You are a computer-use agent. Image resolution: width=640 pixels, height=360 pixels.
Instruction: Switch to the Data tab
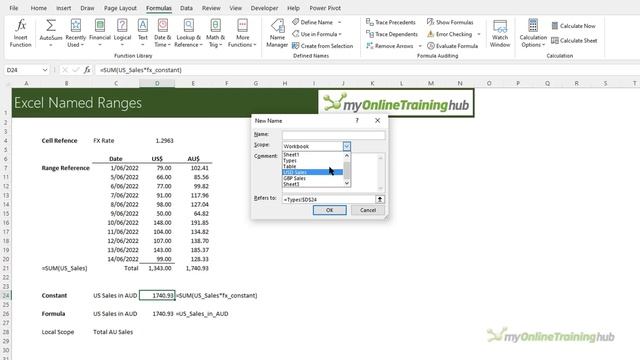pos(186,8)
